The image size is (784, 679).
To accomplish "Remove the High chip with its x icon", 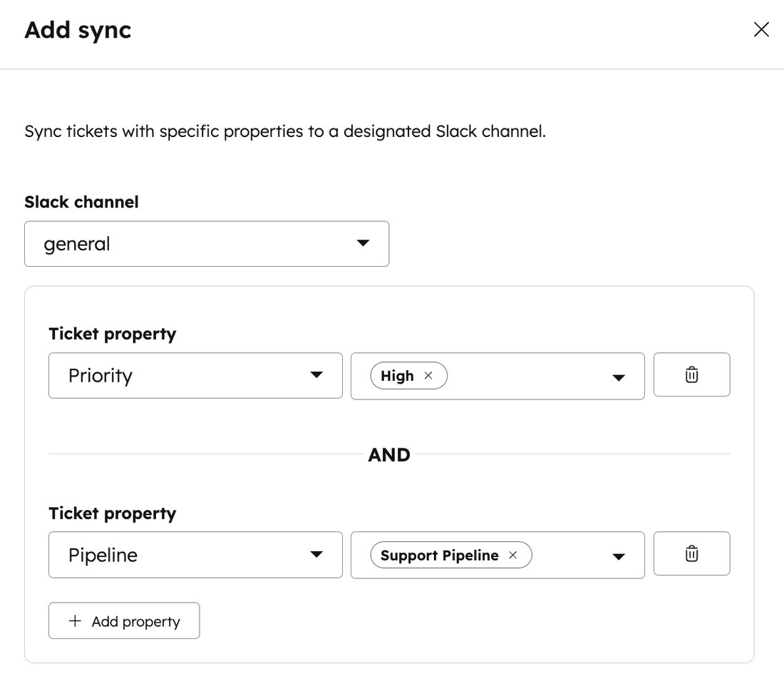I will coord(428,375).
